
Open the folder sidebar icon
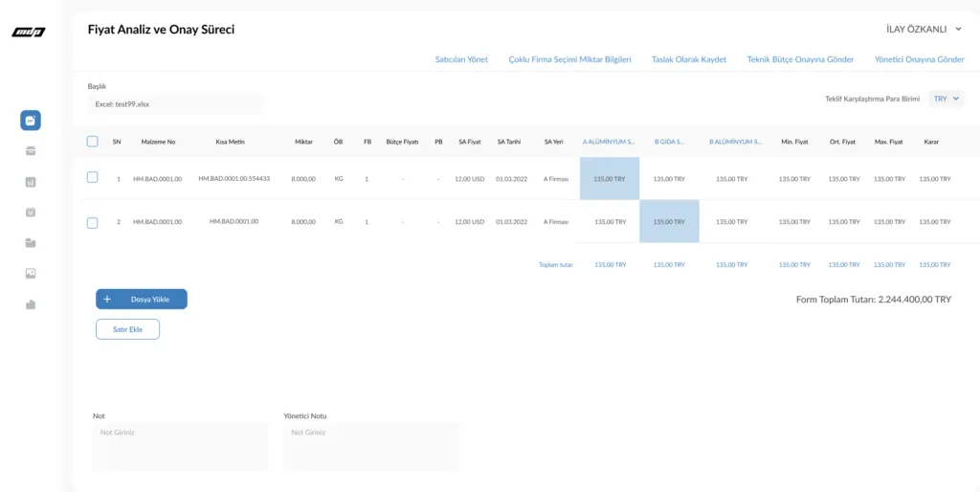tap(31, 242)
